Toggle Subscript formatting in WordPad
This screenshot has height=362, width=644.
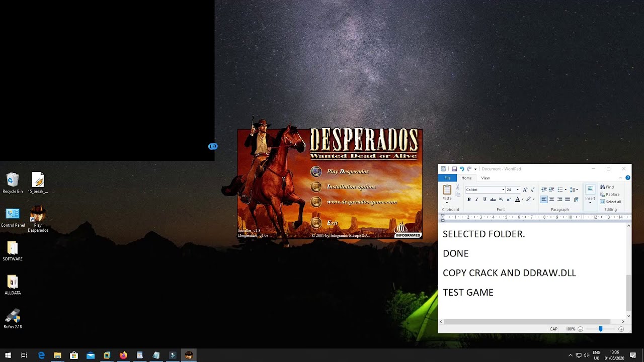point(501,200)
